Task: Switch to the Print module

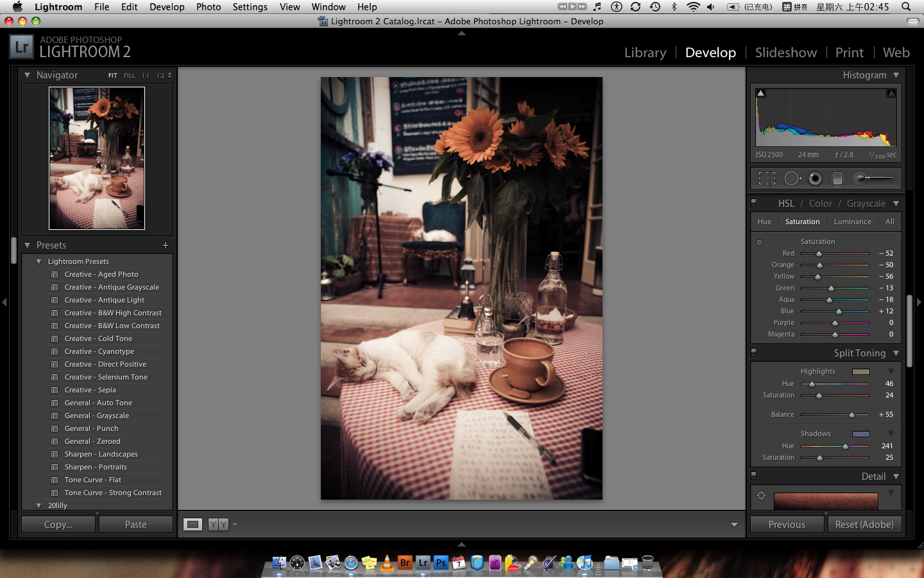Action: pos(850,53)
